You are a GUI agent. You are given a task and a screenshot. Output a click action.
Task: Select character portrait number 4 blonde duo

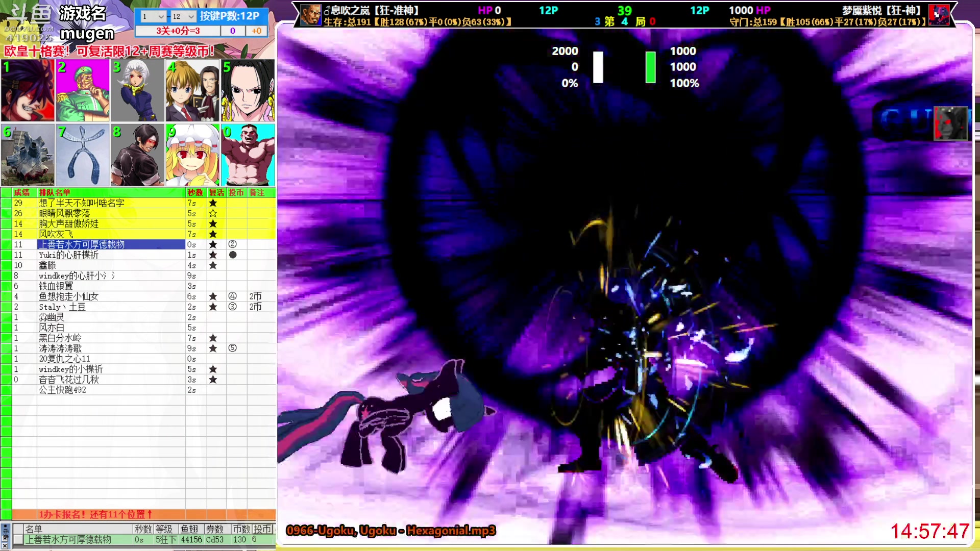[x=192, y=90]
